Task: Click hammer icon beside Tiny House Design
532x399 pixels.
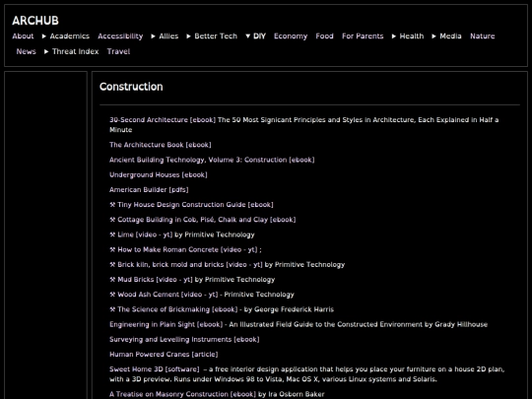Action: (x=112, y=205)
